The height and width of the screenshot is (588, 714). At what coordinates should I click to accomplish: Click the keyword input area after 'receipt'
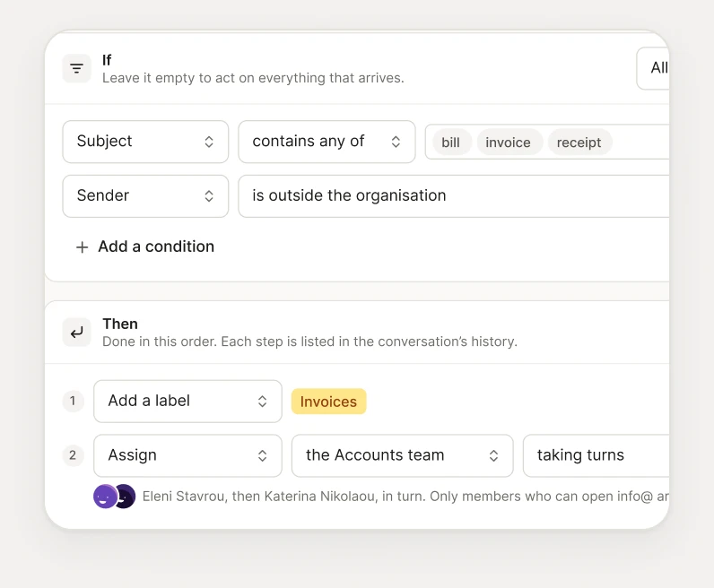pos(640,143)
